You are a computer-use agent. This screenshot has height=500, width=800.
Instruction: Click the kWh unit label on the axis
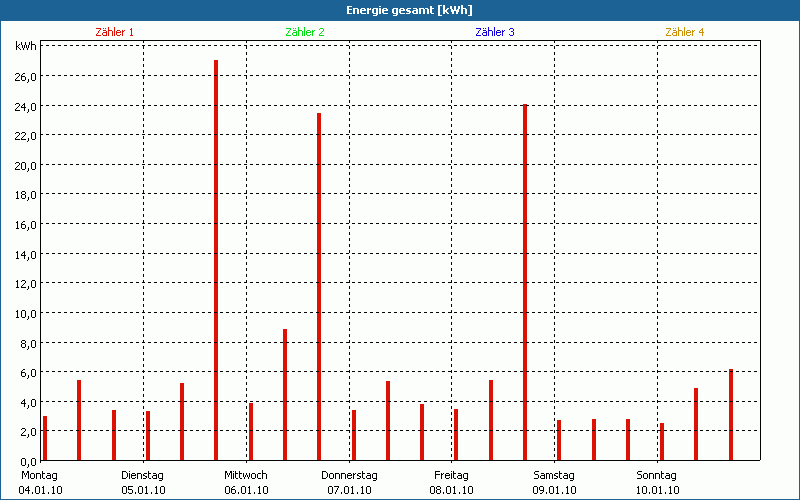point(26,46)
